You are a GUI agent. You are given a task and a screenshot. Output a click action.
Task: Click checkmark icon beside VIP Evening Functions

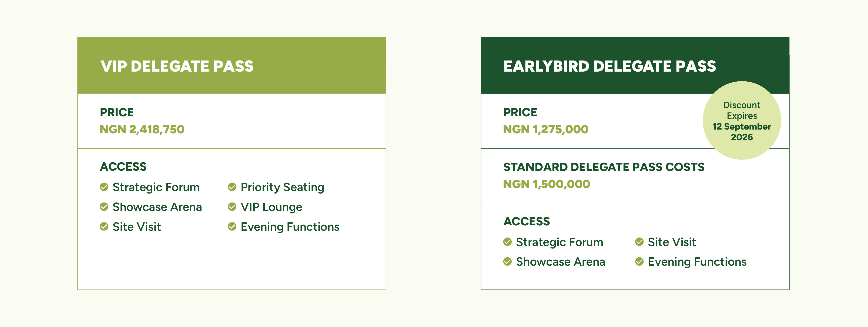[232, 226]
